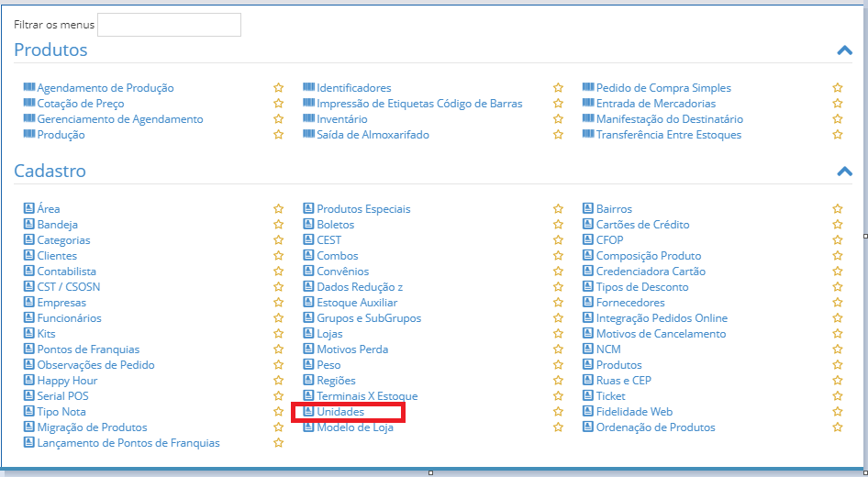Open the Unidades registration link
The width and height of the screenshot is (868, 477).
[340, 412]
